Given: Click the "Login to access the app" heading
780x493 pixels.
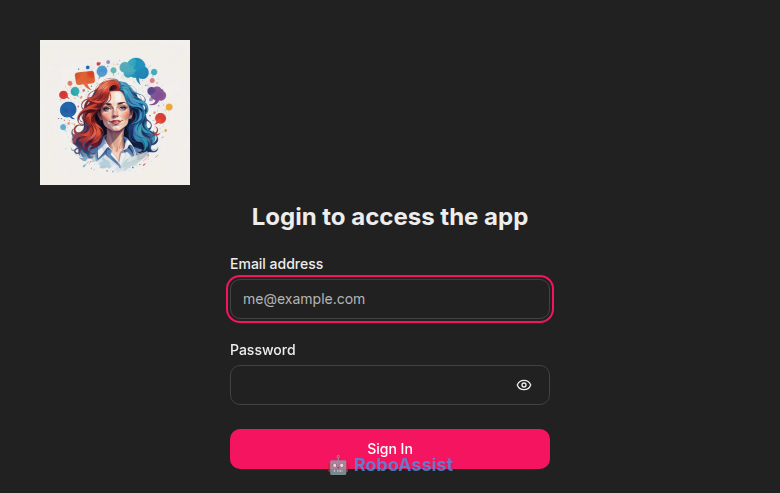Looking at the screenshot, I should point(390,217).
